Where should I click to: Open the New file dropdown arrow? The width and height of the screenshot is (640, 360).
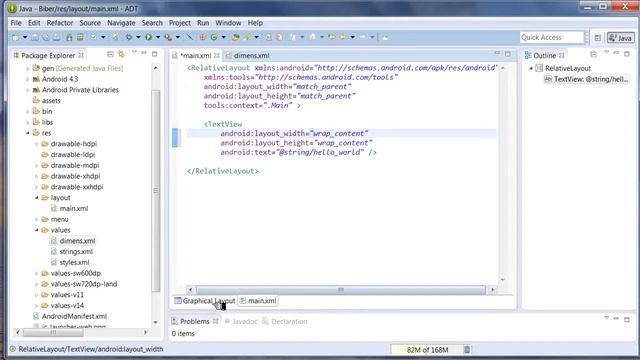[25, 37]
